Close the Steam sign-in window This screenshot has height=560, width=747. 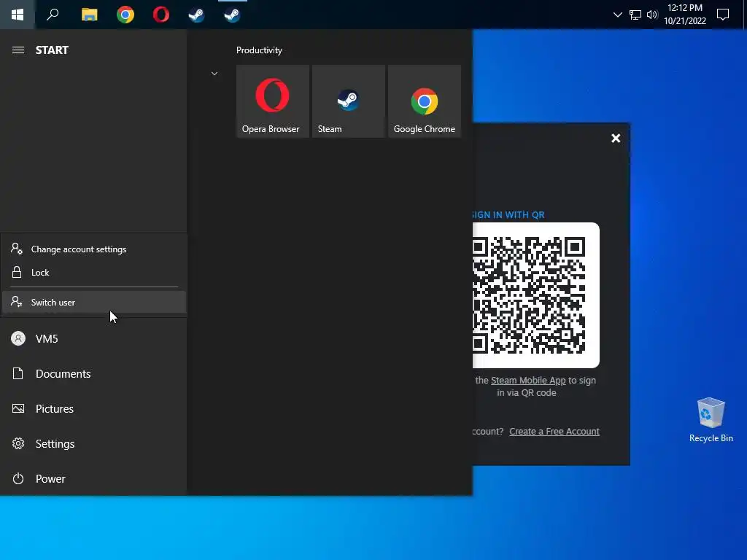616,138
